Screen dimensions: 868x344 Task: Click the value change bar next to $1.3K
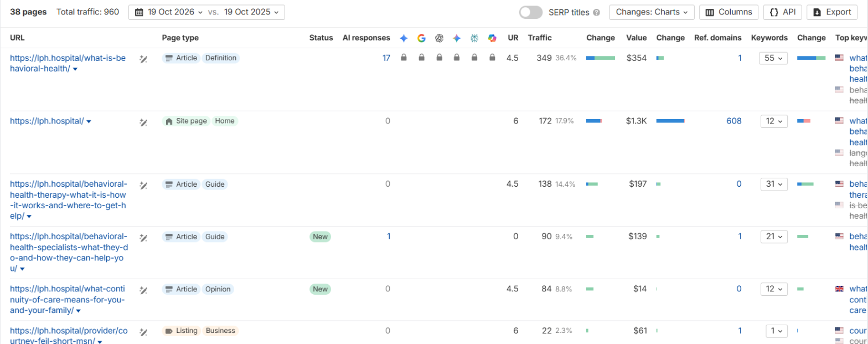(x=670, y=121)
